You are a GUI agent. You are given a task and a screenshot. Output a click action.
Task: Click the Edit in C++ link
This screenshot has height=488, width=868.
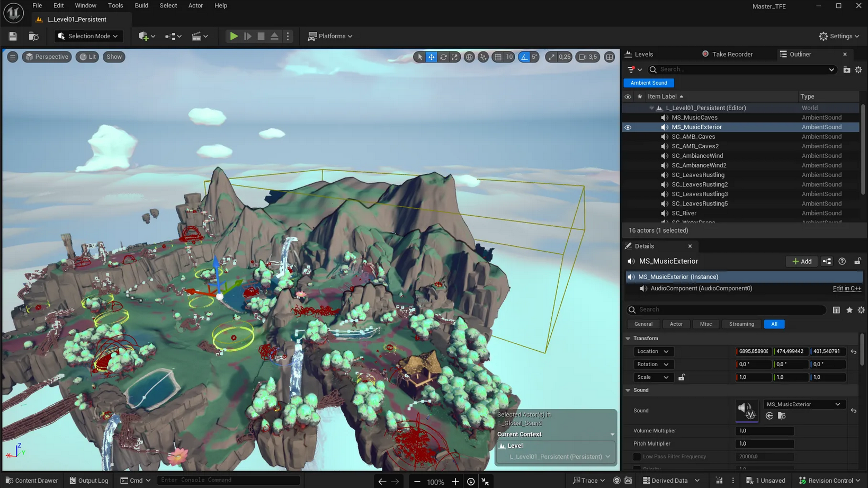pos(846,288)
